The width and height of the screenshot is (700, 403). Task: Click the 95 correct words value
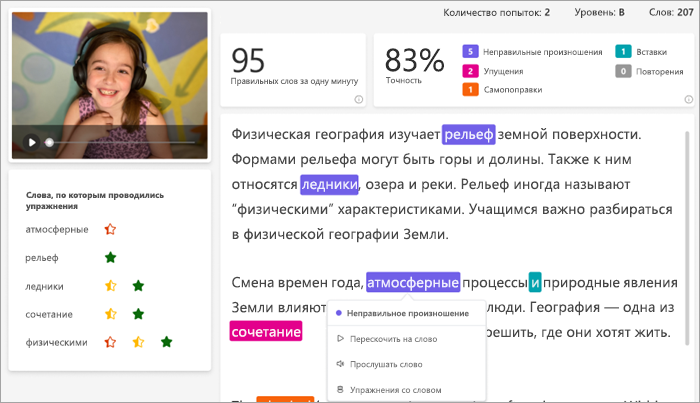(x=248, y=61)
